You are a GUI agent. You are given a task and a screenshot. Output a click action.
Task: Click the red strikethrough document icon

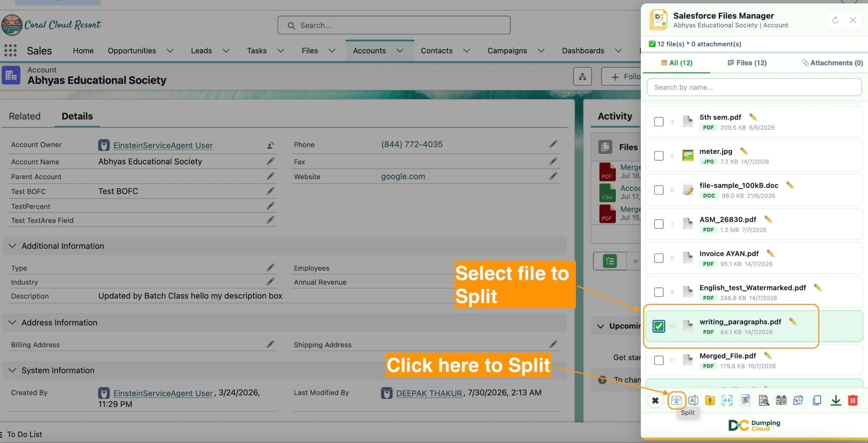click(745, 400)
